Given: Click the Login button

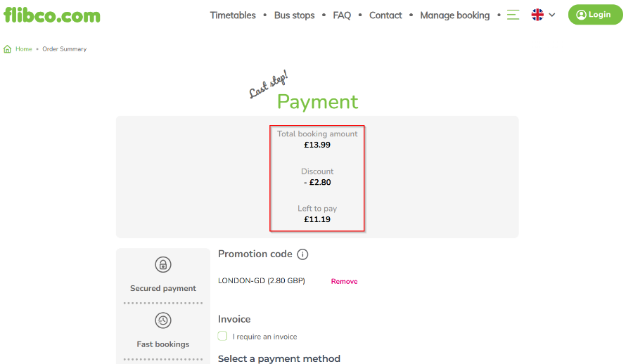Looking at the screenshot, I should tap(596, 15).
